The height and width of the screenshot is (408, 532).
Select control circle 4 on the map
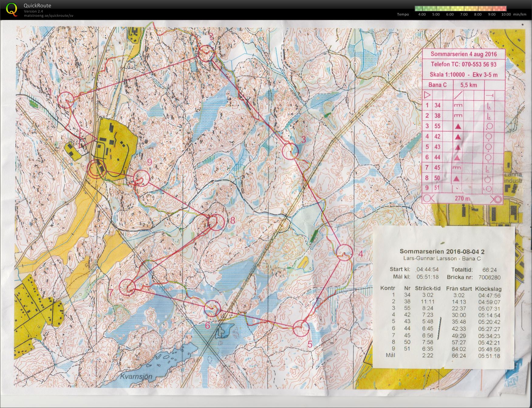click(x=345, y=252)
